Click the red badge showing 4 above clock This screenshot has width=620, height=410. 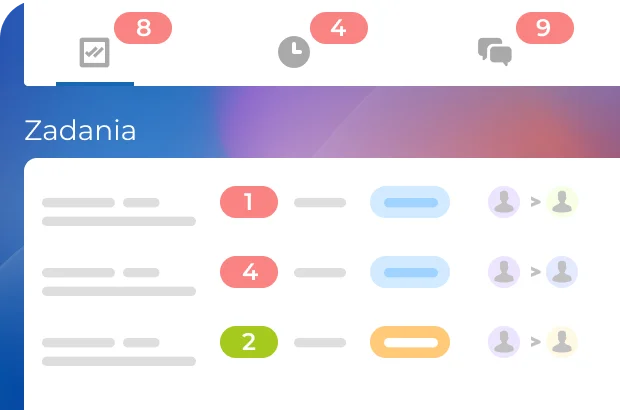(x=338, y=28)
